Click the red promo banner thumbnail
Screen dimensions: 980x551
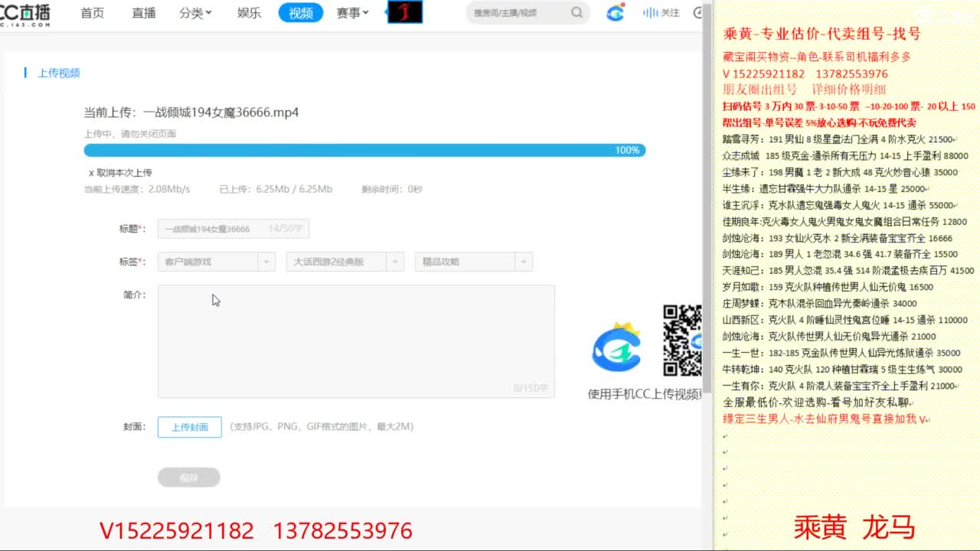(405, 12)
